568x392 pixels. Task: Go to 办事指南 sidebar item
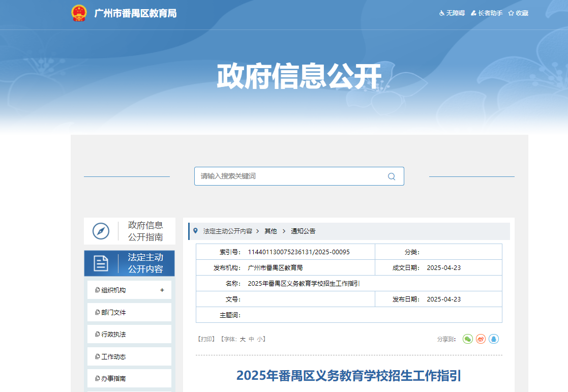(x=113, y=379)
